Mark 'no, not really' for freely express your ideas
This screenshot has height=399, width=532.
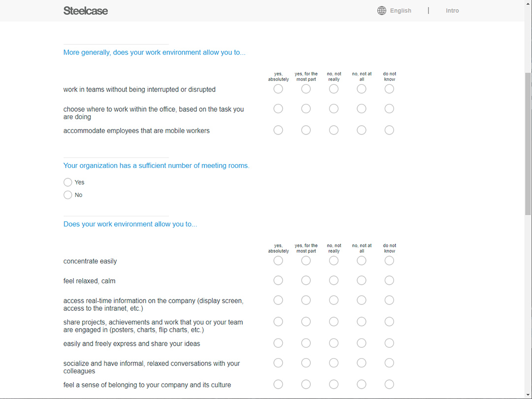click(x=334, y=343)
